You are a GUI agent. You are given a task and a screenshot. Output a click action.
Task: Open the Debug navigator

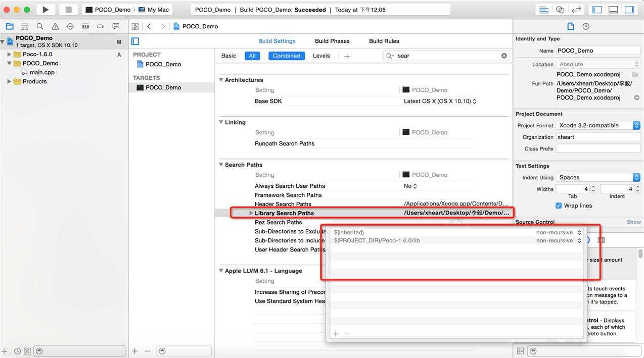pyautogui.click(x=85, y=26)
